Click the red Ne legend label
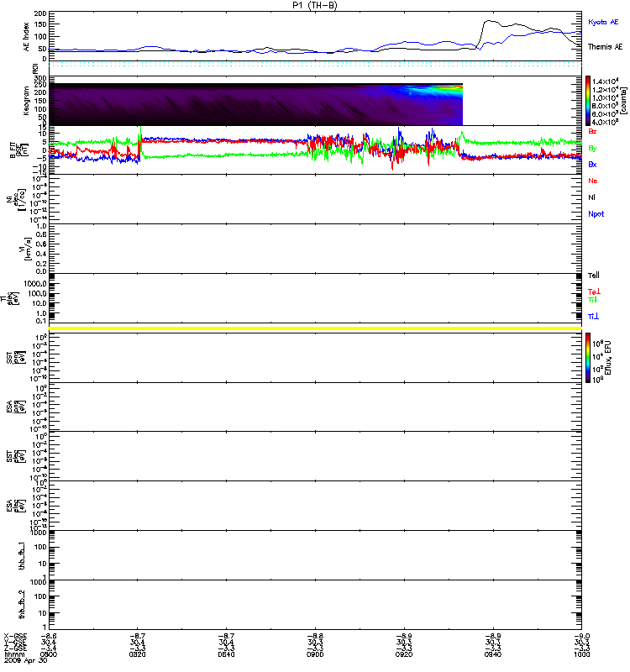This screenshot has height=672, width=630. point(593,181)
